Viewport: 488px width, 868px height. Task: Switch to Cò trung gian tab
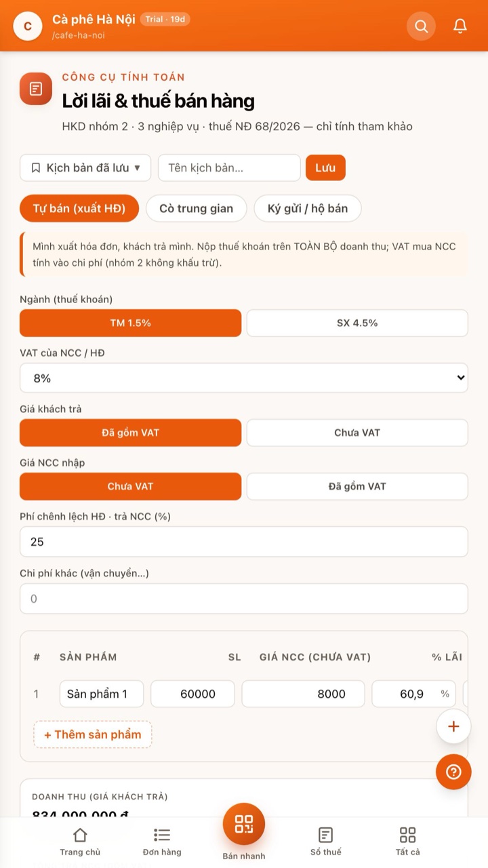pos(196,208)
